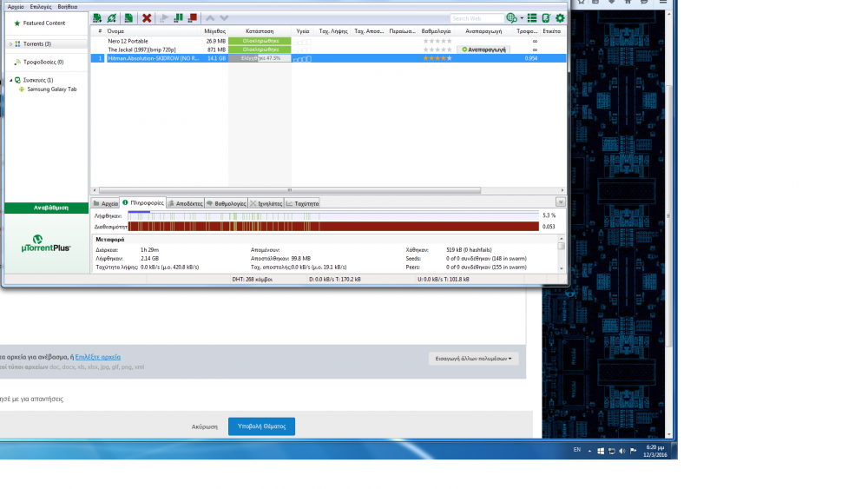This screenshot has width=868, height=489.
Task: Click the download speed status bar entry
Action: point(334,279)
